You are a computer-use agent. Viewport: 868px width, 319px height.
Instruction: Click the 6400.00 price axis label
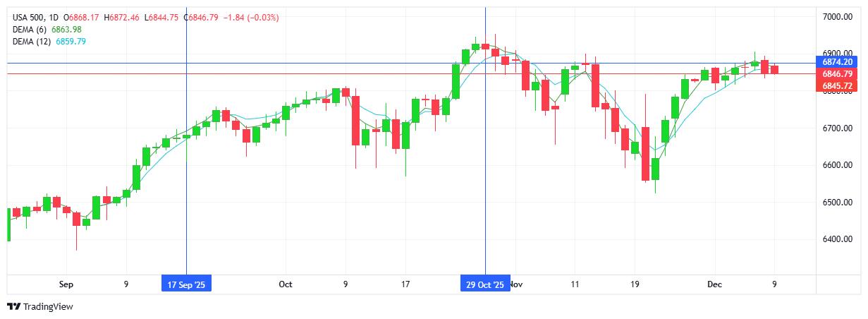point(838,240)
